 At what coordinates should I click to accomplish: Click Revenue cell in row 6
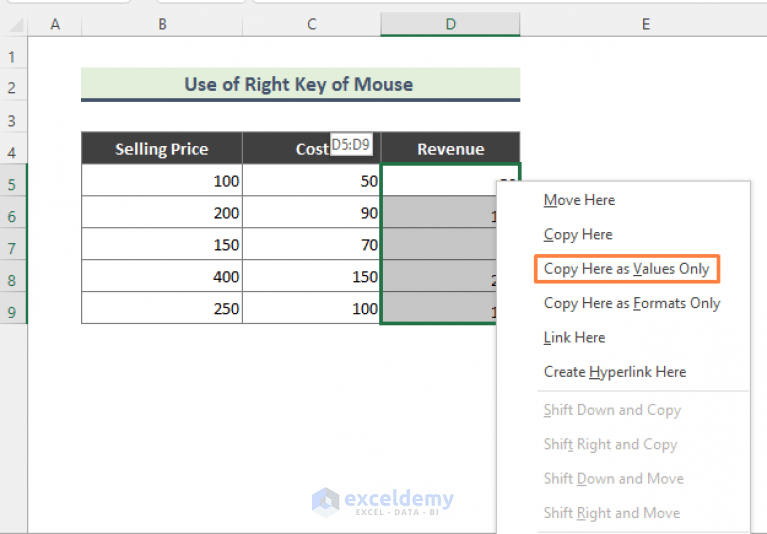pos(439,212)
